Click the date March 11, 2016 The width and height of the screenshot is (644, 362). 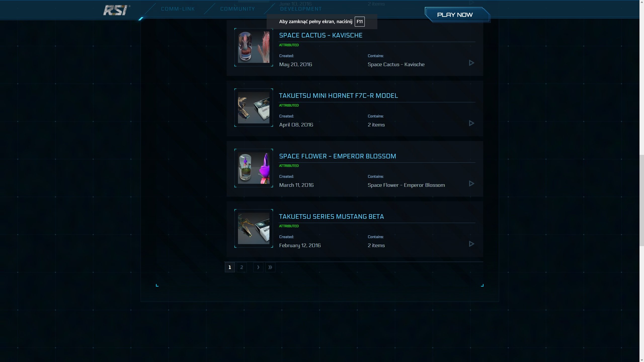click(x=296, y=185)
